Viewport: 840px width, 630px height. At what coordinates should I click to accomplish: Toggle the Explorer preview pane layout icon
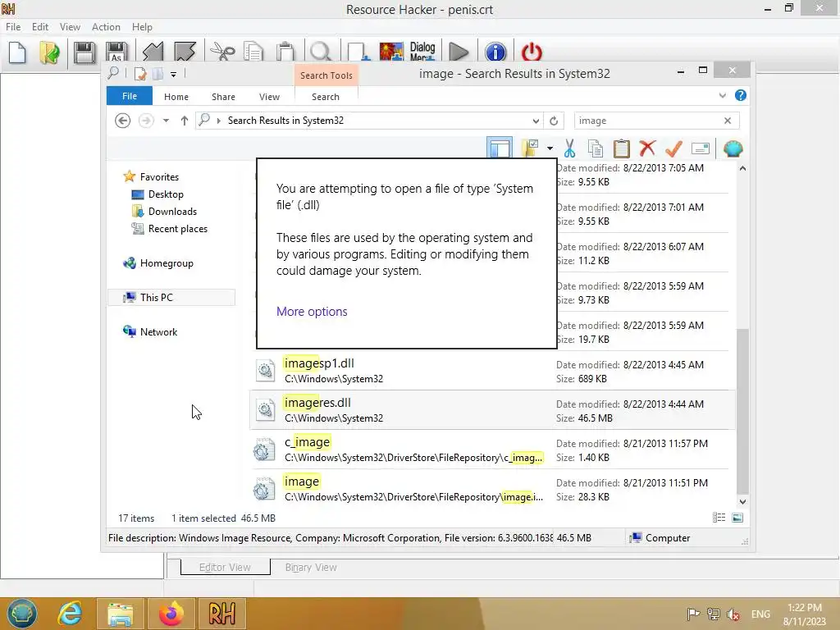[500, 148]
